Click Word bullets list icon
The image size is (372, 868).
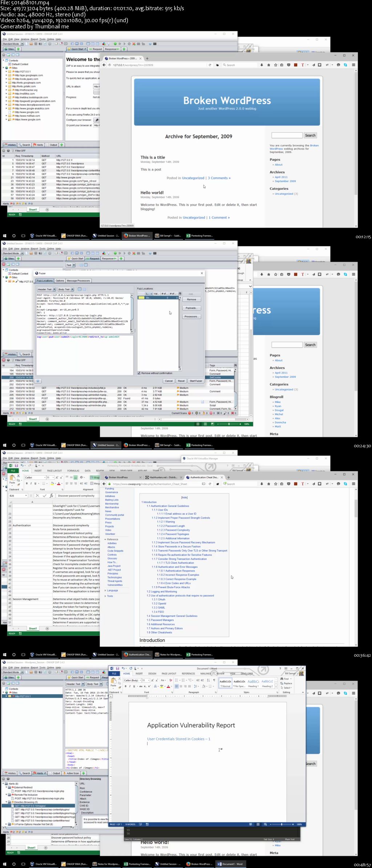[177, 680]
